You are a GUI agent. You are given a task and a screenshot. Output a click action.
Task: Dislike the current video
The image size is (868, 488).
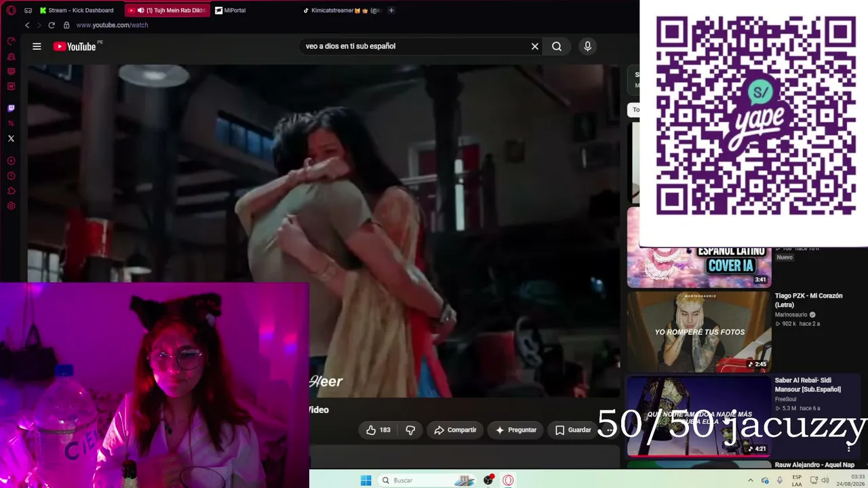click(x=410, y=430)
